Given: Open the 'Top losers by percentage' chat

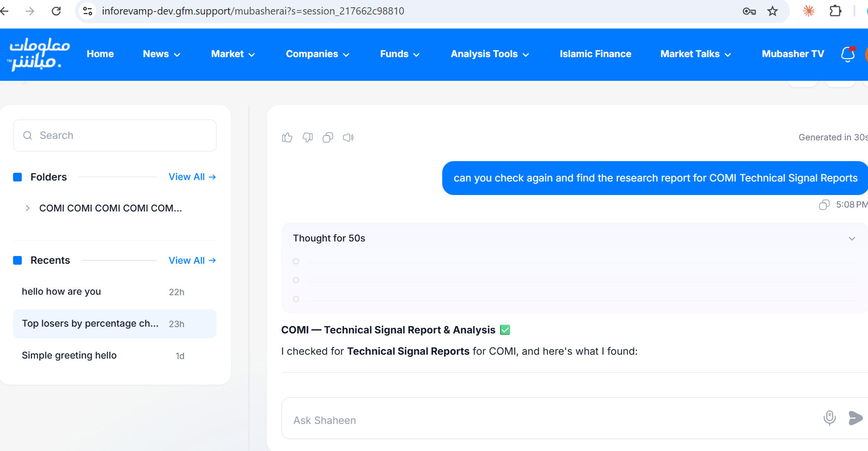Looking at the screenshot, I should 115,324.
